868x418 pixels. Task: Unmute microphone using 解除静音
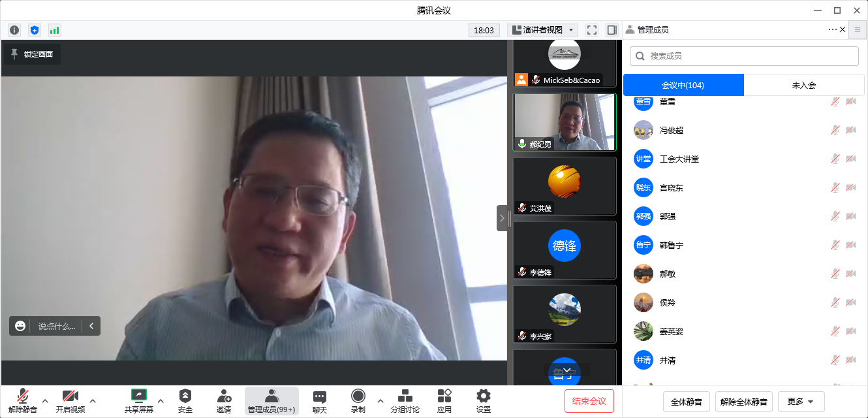pos(23,400)
